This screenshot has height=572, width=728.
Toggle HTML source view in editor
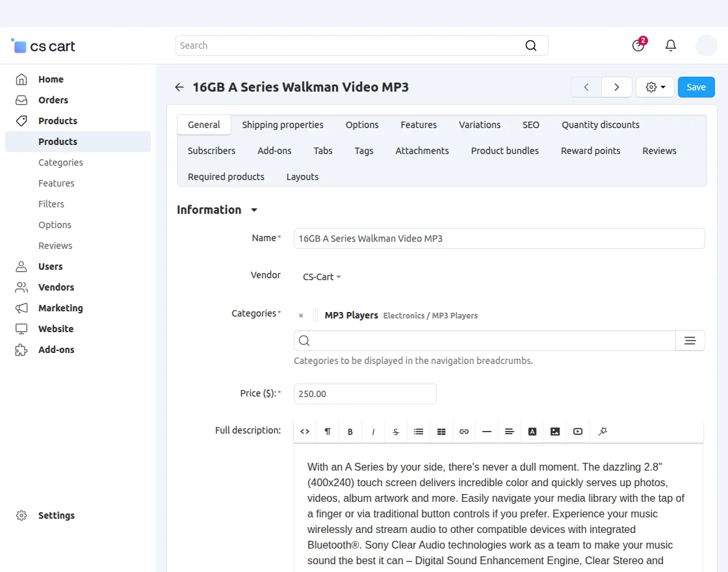[x=305, y=432]
